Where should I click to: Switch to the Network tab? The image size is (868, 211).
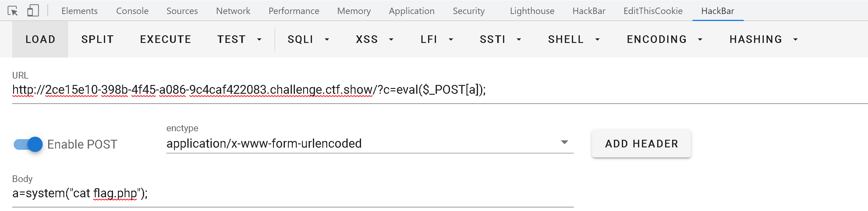pyautogui.click(x=233, y=11)
